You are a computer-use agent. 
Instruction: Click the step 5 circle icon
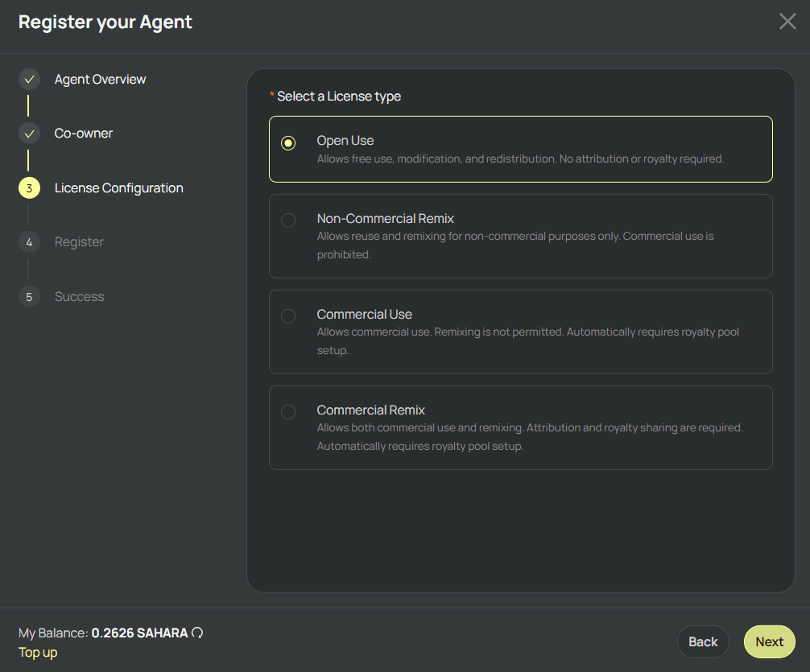coord(30,296)
